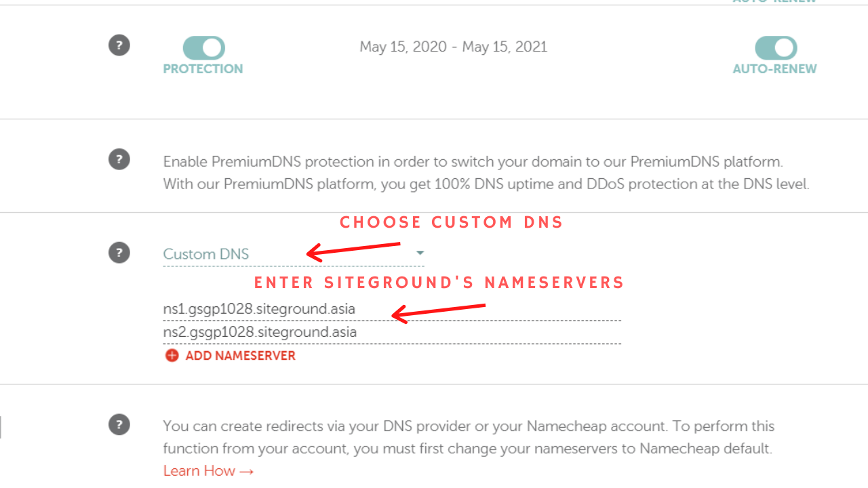
Task: Click the AUTO-RENEW label under toggle
Action: tap(775, 68)
